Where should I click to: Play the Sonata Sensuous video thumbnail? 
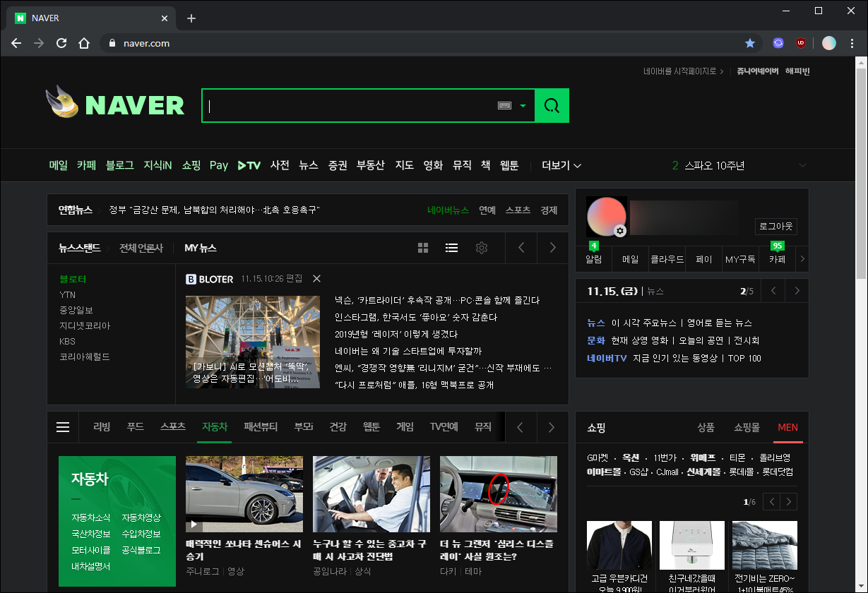244,493
